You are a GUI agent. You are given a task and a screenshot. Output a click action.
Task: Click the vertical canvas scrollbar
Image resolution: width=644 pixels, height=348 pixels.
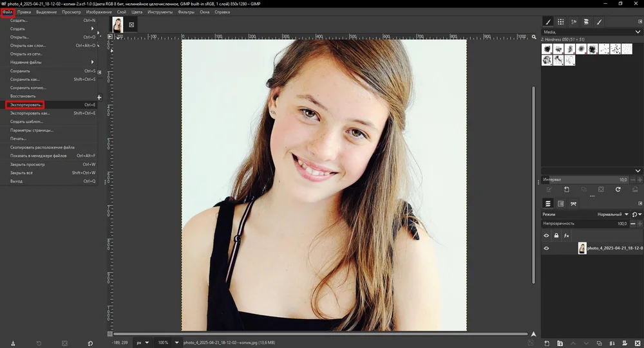(533, 185)
